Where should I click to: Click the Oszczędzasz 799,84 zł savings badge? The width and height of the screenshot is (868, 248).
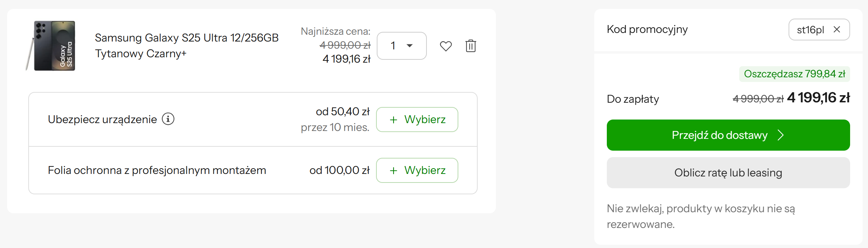tap(794, 74)
